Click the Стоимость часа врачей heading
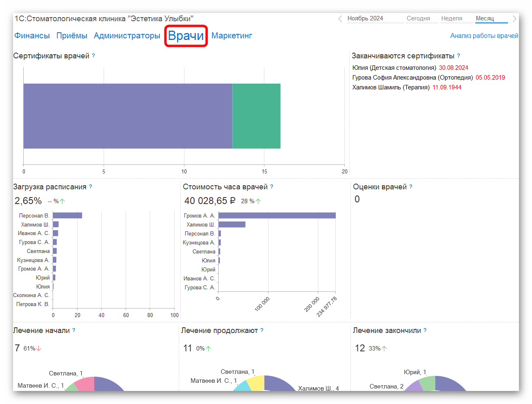This screenshot has height=404, width=532. (x=225, y=187)
